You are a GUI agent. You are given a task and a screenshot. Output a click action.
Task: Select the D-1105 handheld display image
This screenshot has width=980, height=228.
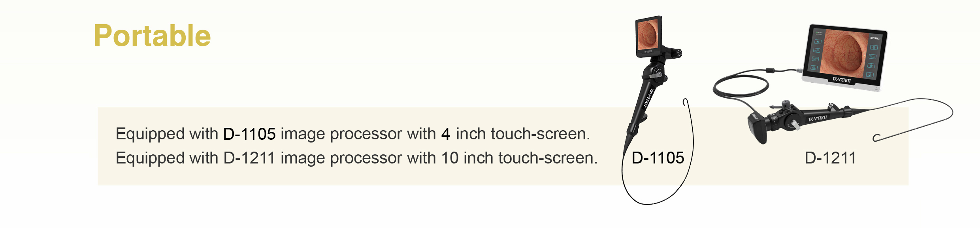coord(648,36)
